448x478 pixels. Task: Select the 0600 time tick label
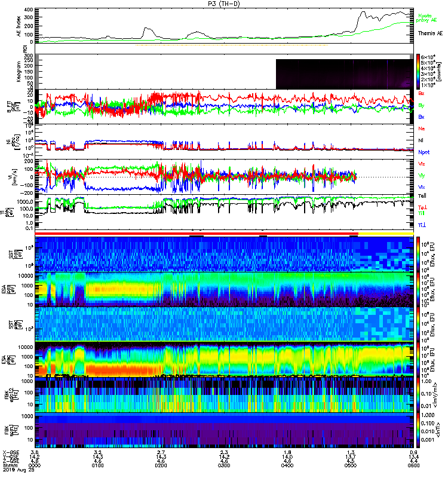tap(413, 465)
